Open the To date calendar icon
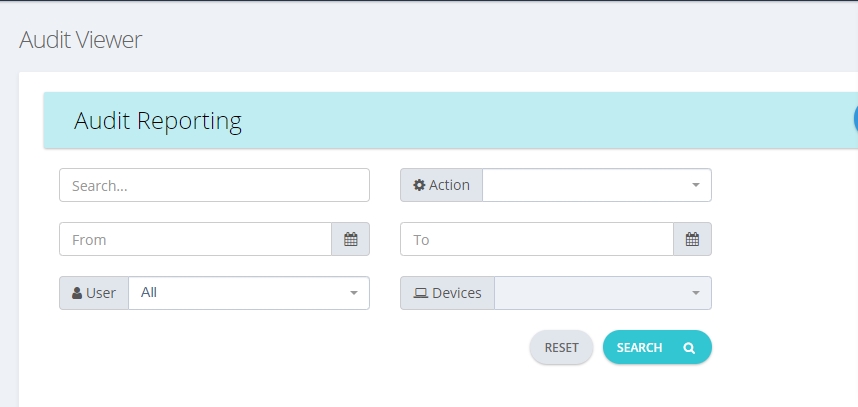Screen dimensions: 858x407 (692, 239)
